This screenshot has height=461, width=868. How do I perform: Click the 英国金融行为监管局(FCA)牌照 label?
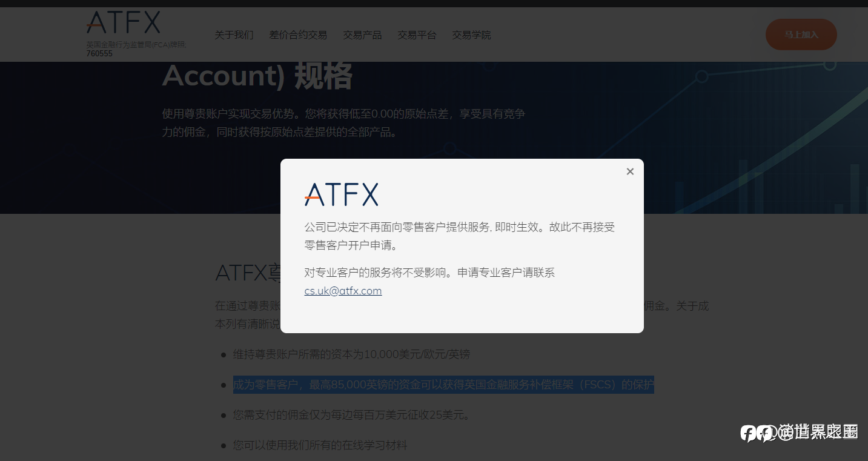coord(136,45)
